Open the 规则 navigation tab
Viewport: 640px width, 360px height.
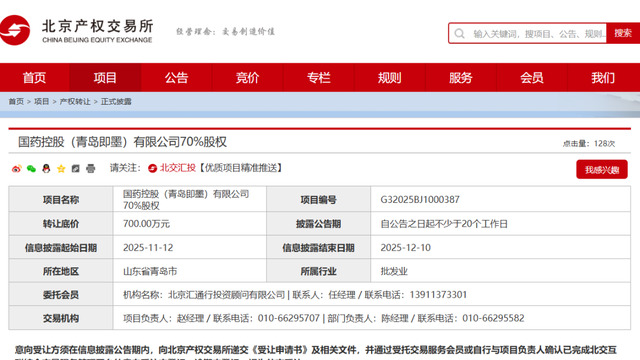point(389,78)
